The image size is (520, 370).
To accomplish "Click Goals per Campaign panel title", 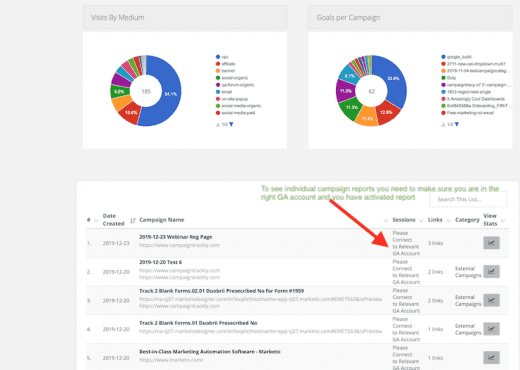I will tap(348, 18).
